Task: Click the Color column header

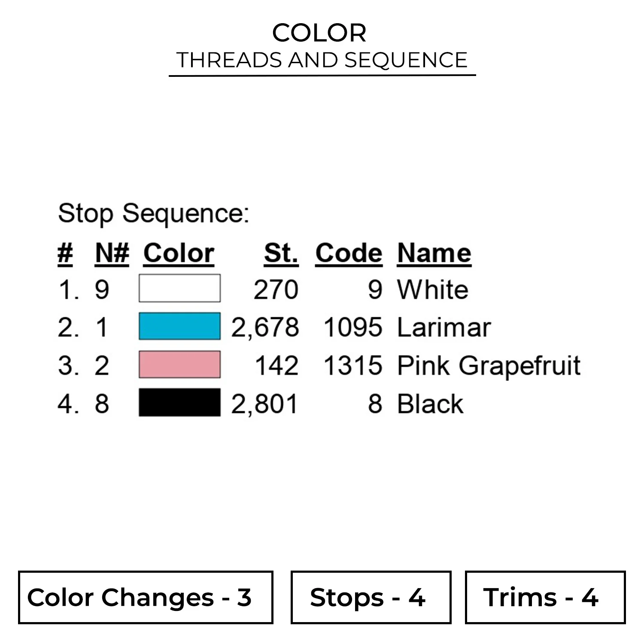Action: (179, 253)
